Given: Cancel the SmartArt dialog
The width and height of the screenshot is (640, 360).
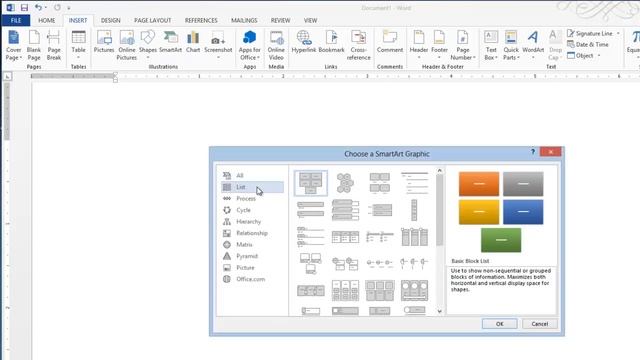Looking at the screenshot, I should 540,324.
